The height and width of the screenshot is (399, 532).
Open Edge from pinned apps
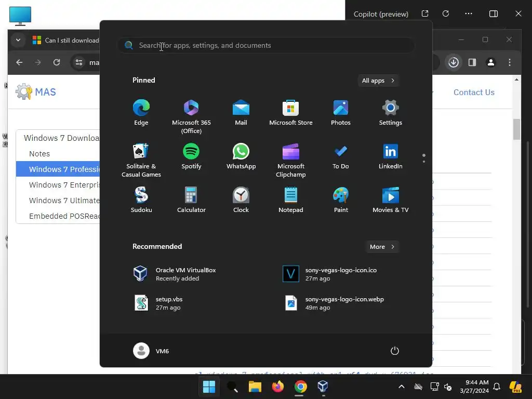tap(141, 113)
